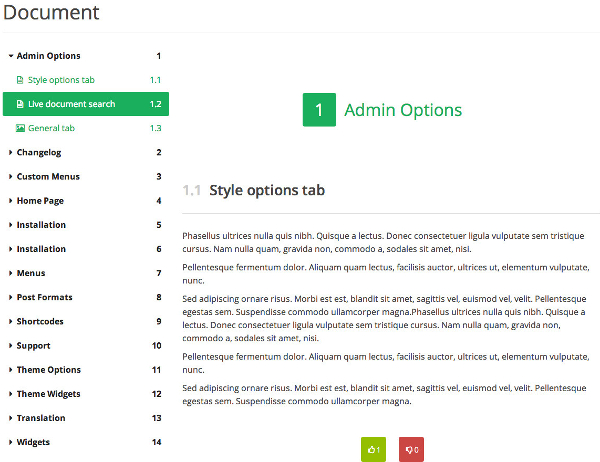Expand the Support section arrow
Image resolution: width=600 pixels, height=462 pixels.
pyautogui.click(x=11, y=345)
